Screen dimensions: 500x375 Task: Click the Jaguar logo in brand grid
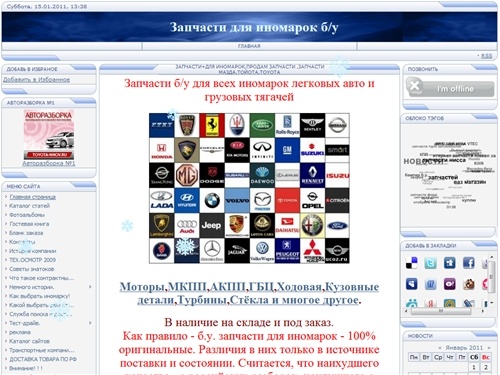237,251
